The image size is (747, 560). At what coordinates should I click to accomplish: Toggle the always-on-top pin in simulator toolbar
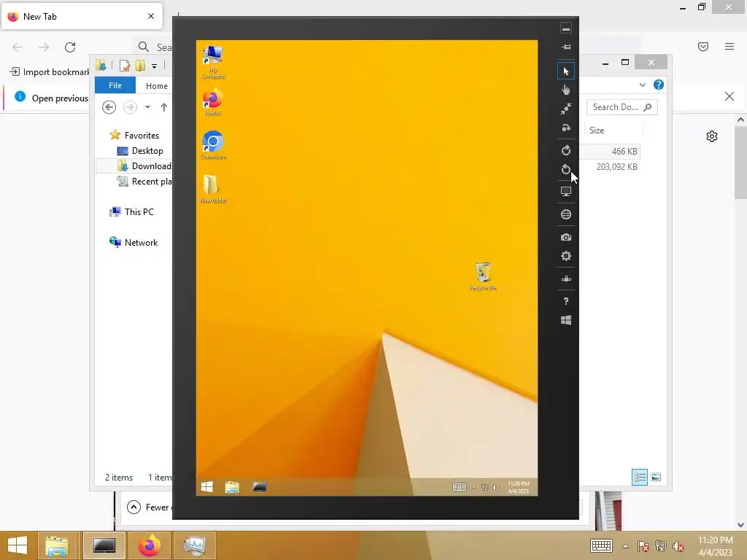(565, 47)
